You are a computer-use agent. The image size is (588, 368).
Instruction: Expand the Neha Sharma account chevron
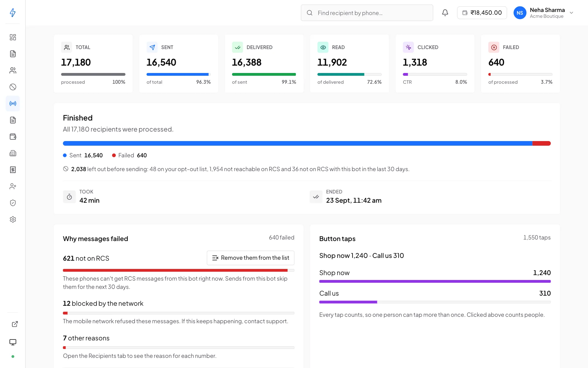[571, 13]
